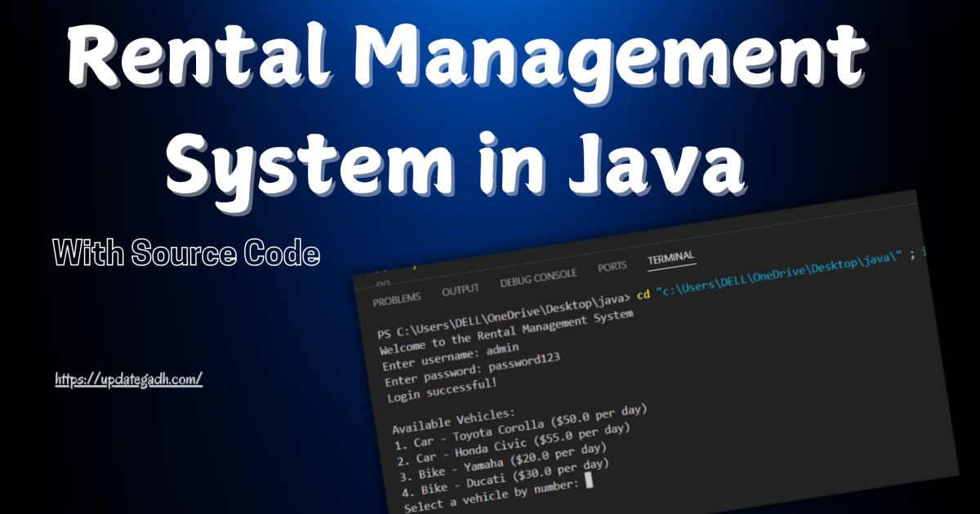Switch to the OUTPUT panel
The width and height of the screenshot is (980, 514).
461,288
